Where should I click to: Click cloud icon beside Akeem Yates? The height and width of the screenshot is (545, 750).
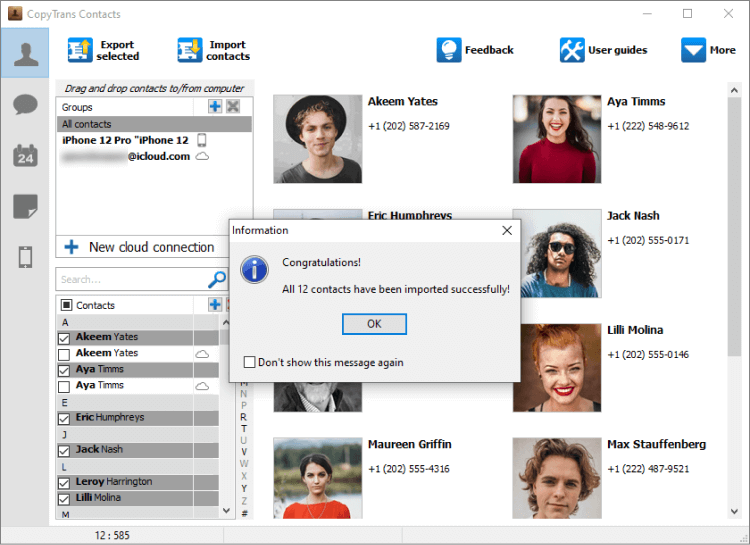point(202,354)
